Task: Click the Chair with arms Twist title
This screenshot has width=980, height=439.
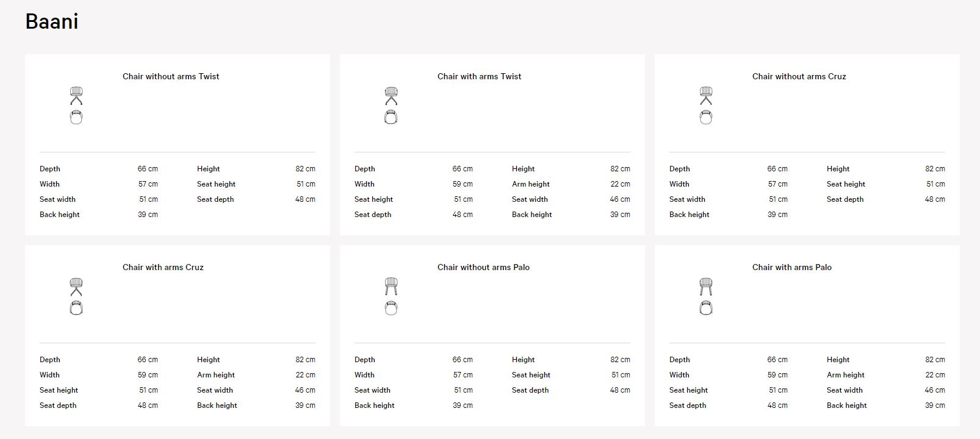Action: [x=480, y=76]
